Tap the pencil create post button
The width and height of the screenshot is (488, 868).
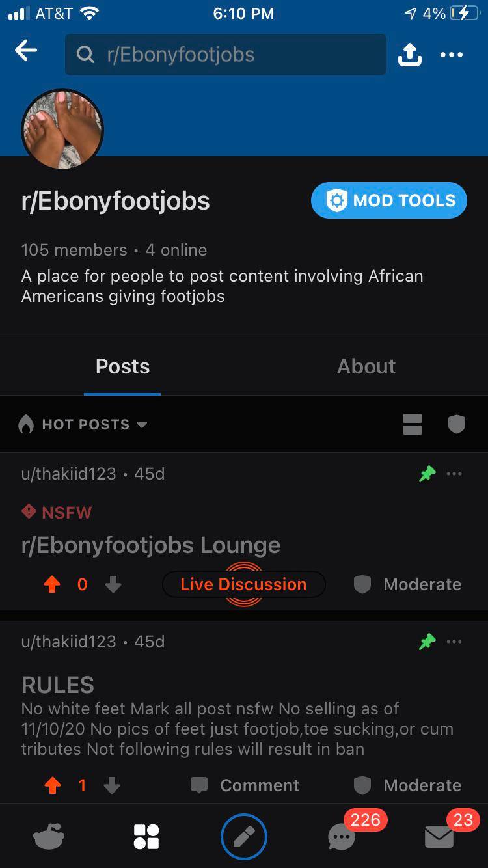point(244,837)
